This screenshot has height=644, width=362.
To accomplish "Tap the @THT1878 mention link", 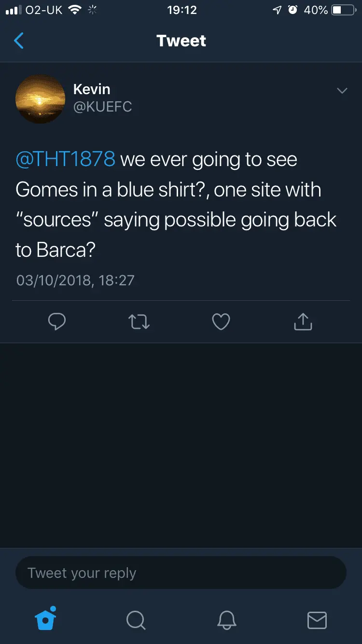I will click(x=66, y=159).
